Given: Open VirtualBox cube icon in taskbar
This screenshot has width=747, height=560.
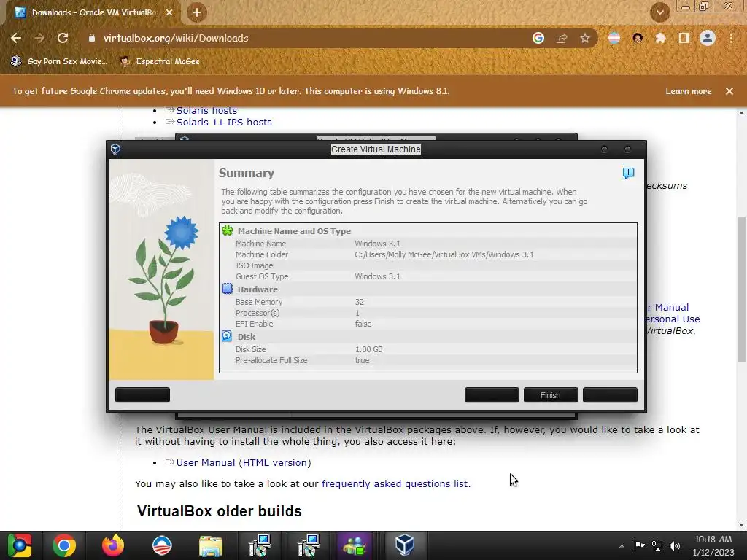Looking at the screenshot, I should pyautogui.click(x=404, y=545).
